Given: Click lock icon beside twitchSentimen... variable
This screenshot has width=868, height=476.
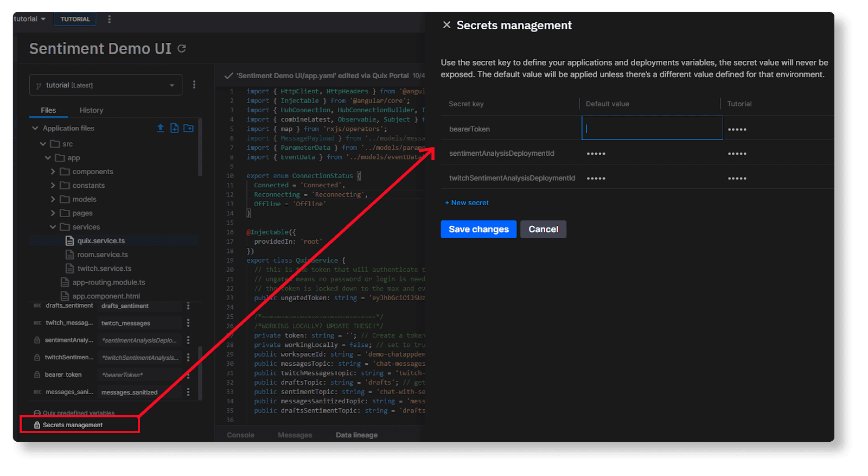Looking at the screenshot, I should 37,357.
